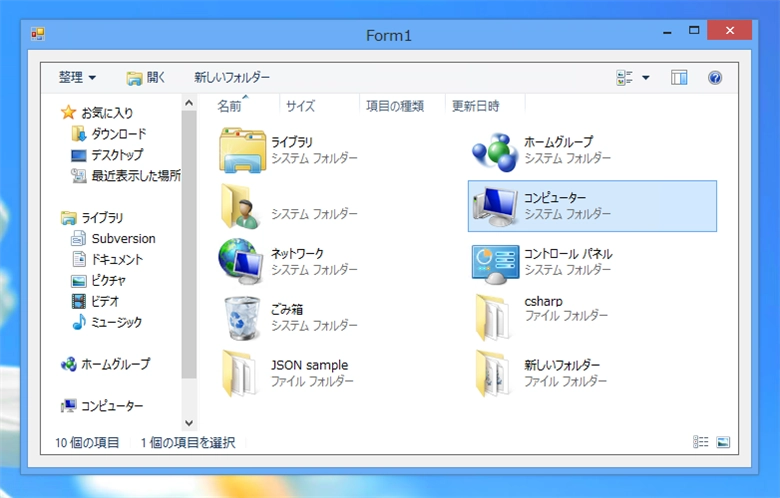Screen dimensions: 780x498
Task: Switch to details view in status bar
Action: 701,442
